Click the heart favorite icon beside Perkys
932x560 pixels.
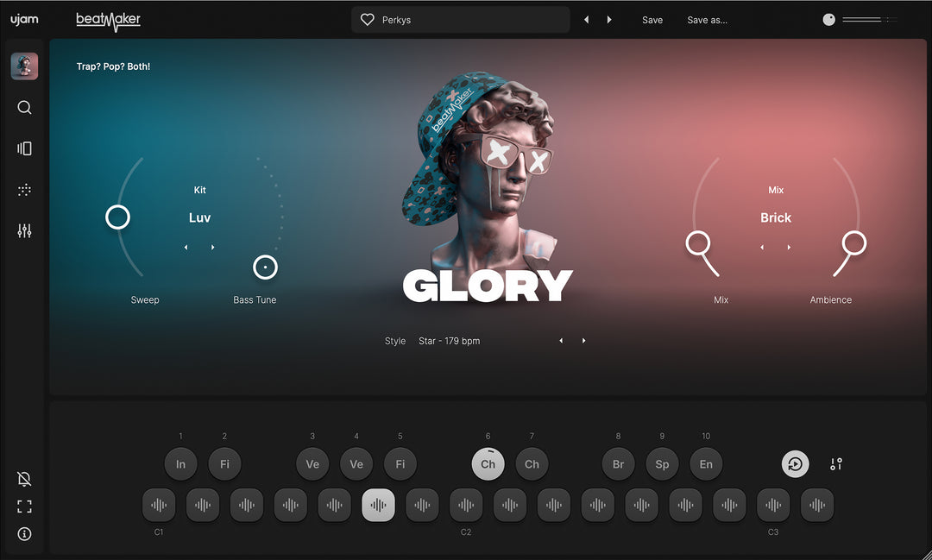coord(368,20)
